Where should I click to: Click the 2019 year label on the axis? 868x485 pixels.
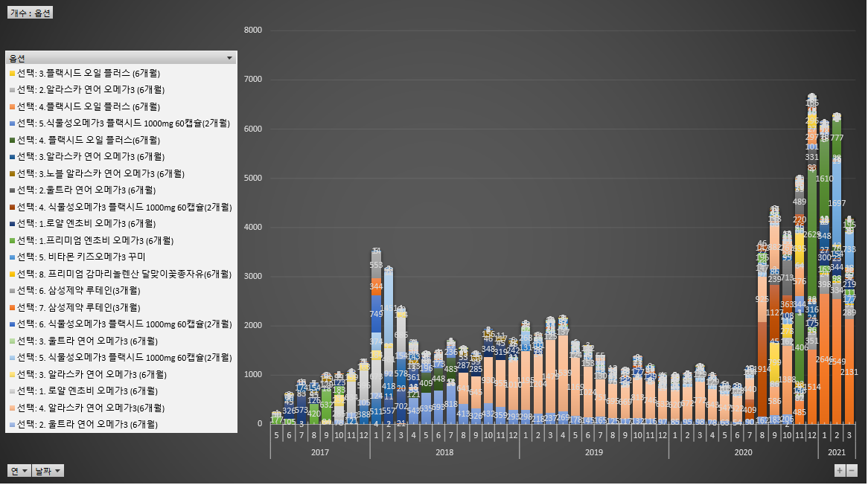(x=594, y=452)
